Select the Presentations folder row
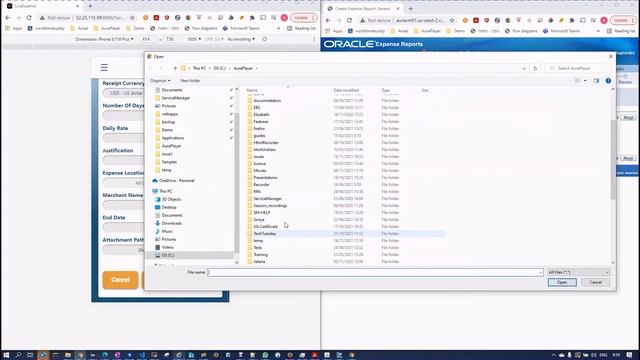 coord(345,178)
